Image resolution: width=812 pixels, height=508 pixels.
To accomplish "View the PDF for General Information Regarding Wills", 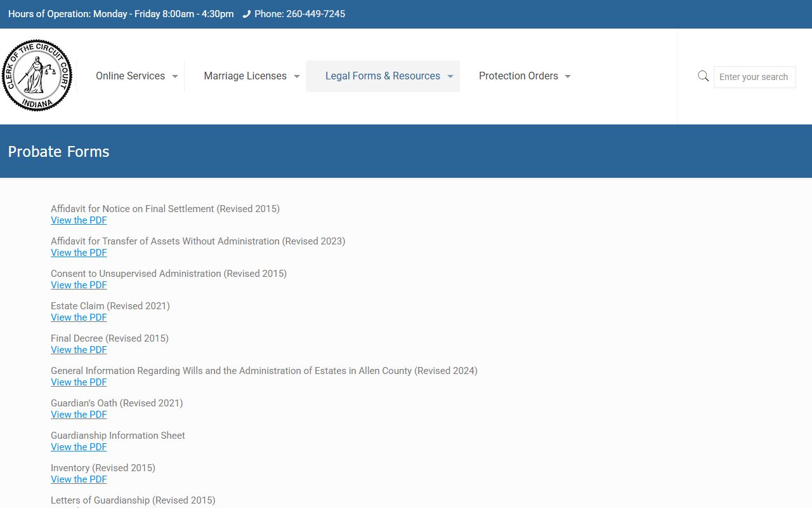I will tap(79, 382).
